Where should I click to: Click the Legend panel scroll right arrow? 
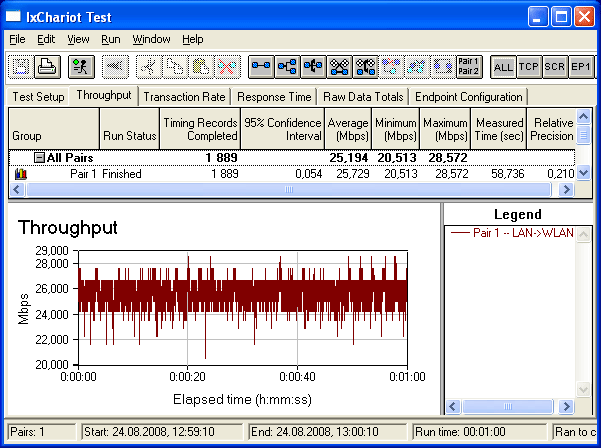pos(566,406)
